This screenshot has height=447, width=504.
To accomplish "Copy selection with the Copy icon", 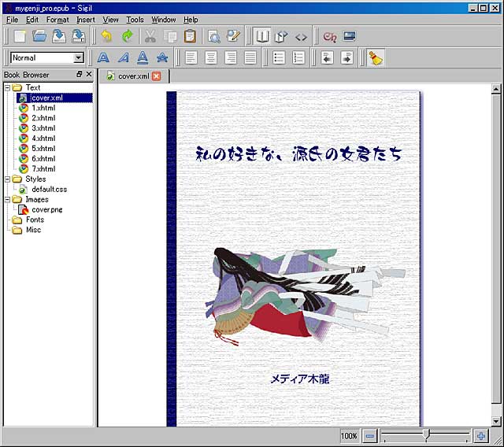I will pos(170,36).
